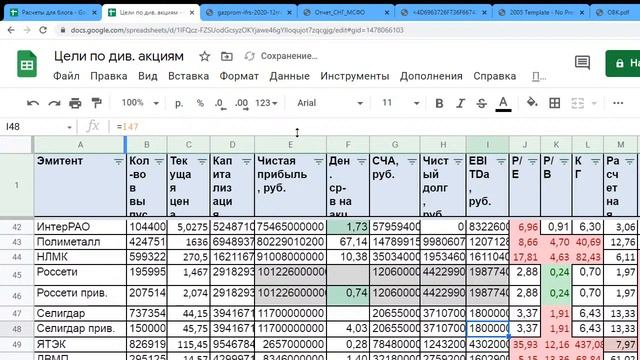
Task: Click the Print icon
Action: tap(75, 103)
